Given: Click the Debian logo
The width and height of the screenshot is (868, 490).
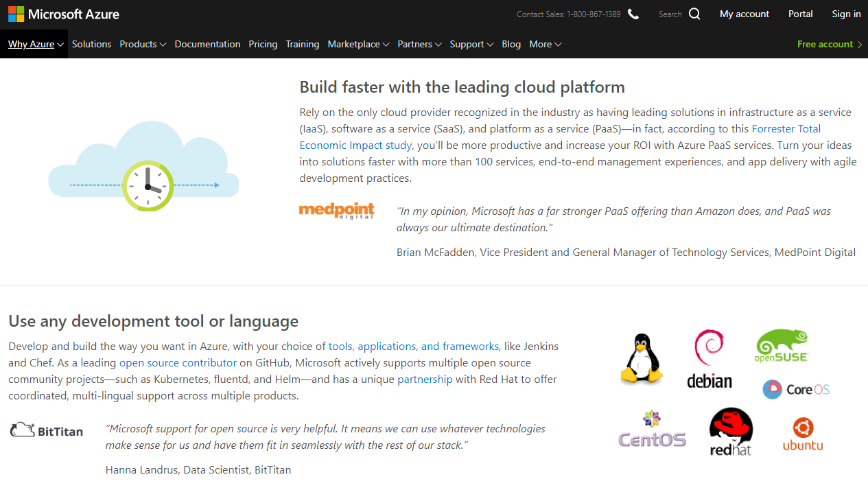Looking at the screenshot, I should click(x=709, y=359).
